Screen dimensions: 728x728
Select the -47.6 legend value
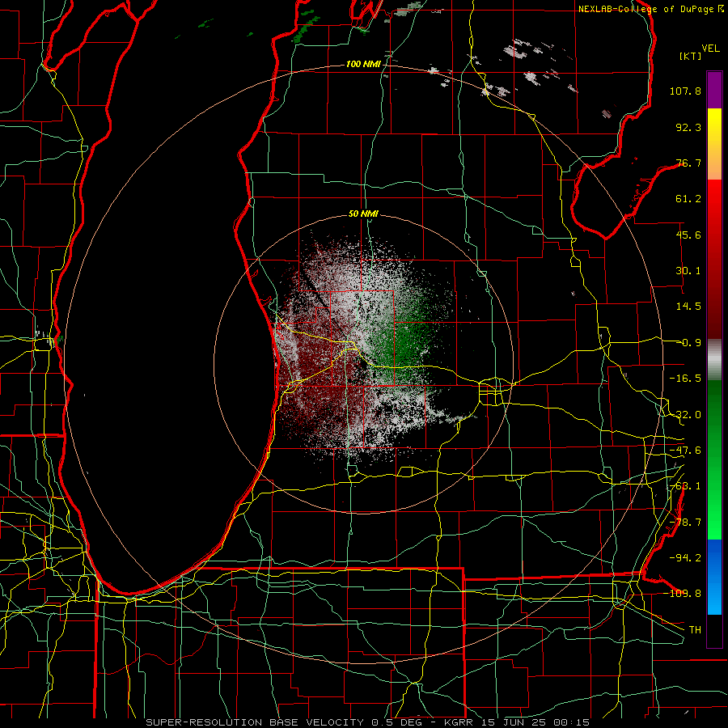(685, 451)
